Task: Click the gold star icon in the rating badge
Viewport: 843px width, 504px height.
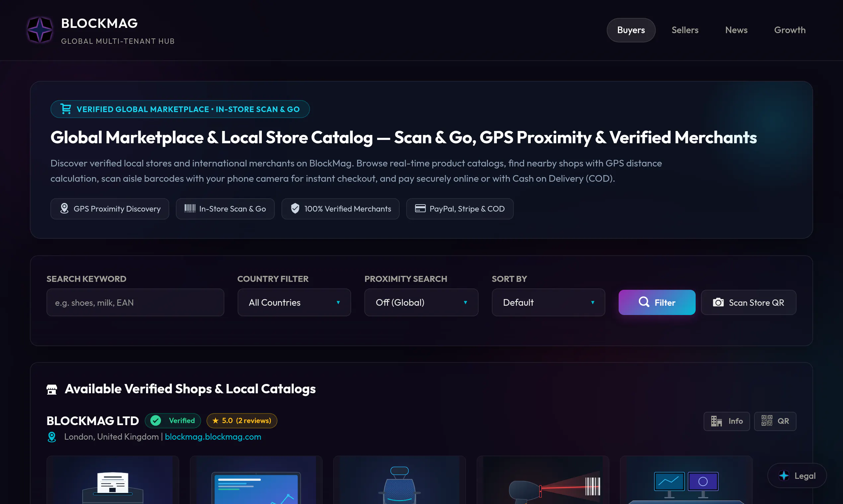Action: click(x=215, y=421)
